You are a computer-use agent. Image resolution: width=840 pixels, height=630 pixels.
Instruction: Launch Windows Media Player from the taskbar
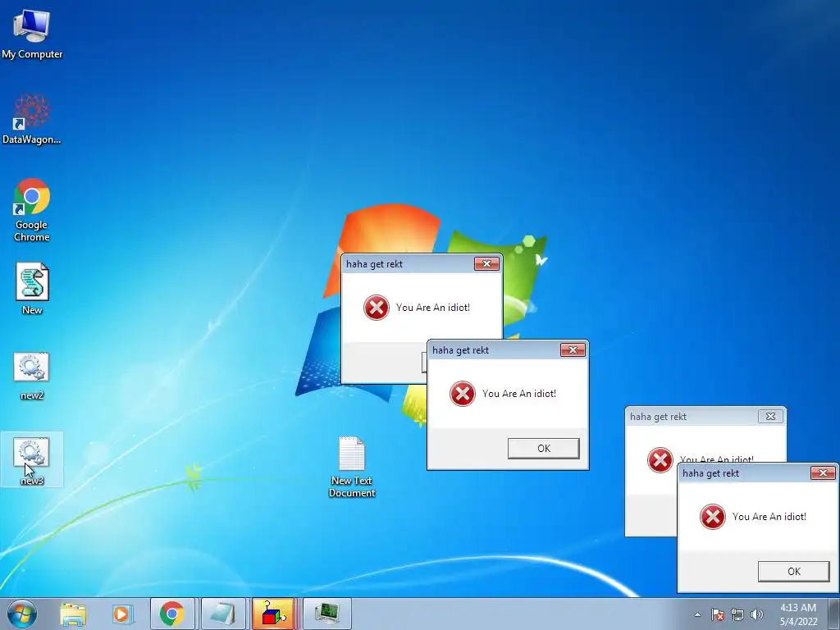[121, 614]
